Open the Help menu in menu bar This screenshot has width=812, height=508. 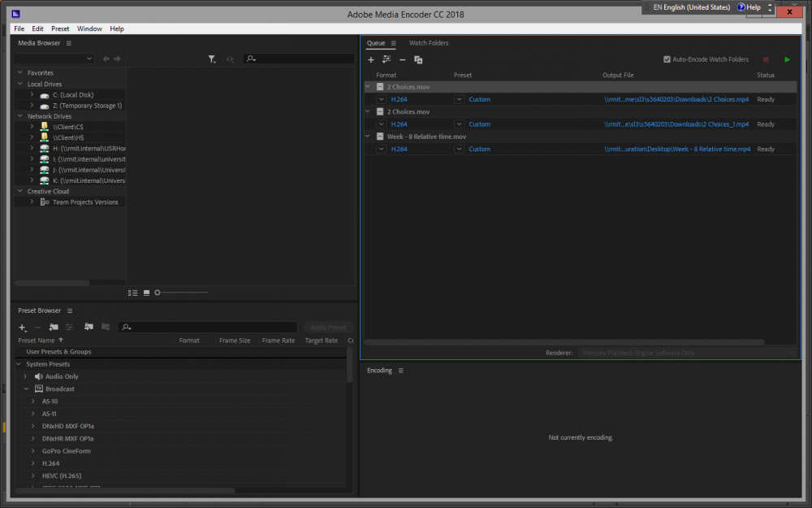click(x=117, y=28)
